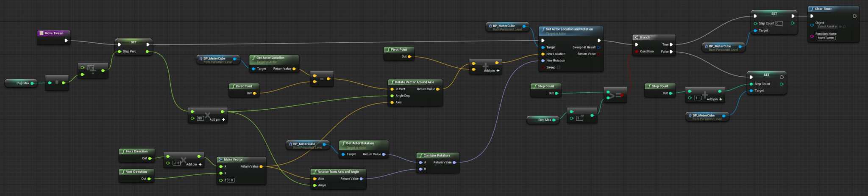
Task: Click the New Location input pin
Action: pyautogui.click(x=543, y=54)
